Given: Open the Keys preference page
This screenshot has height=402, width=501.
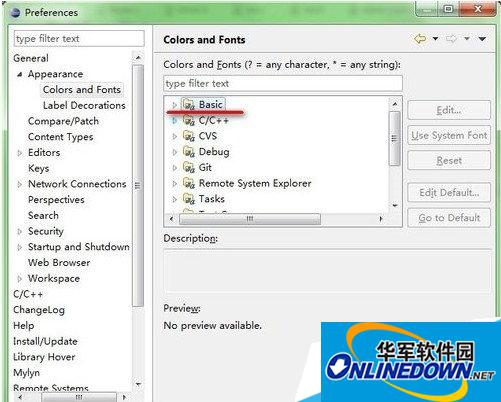Looking at the screenshot, I should click(x=38, y=168).
